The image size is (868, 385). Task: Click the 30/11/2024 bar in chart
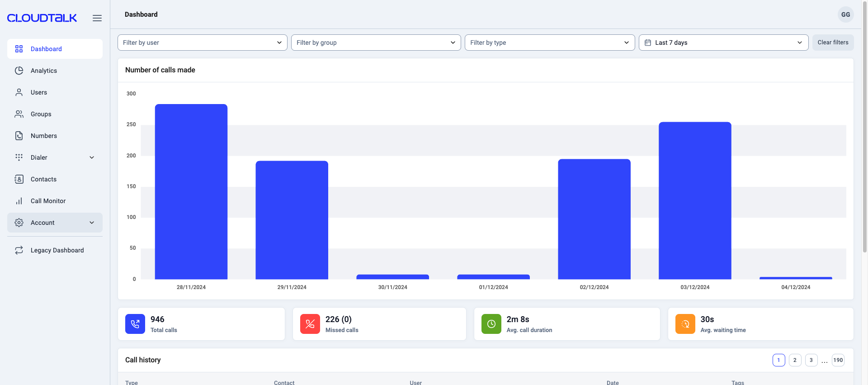point(393,277)
